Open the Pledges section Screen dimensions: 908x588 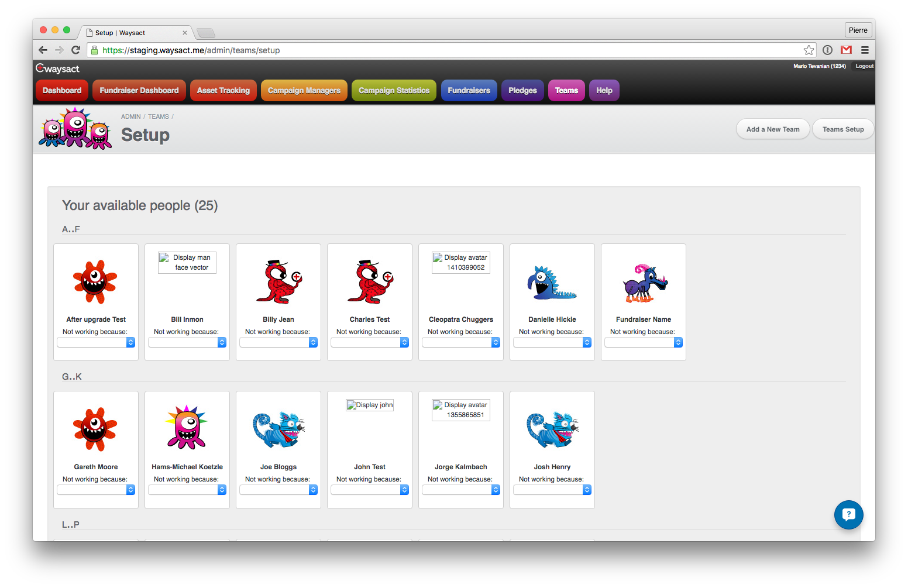(x=522, y=90)
